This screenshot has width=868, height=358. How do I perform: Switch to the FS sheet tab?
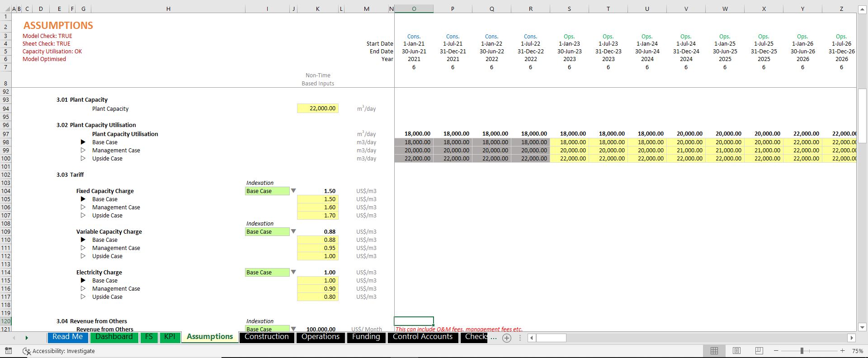click(x=149, y=337)
